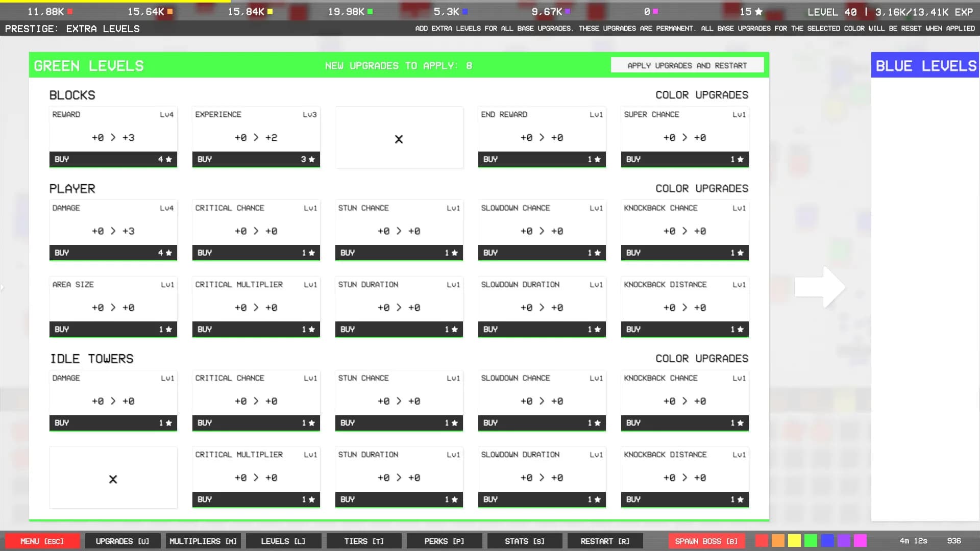The width and height of the screenshot is (980, 551).
Task: Click the Idle Towers section heading
Action: (x=91, y=359)
